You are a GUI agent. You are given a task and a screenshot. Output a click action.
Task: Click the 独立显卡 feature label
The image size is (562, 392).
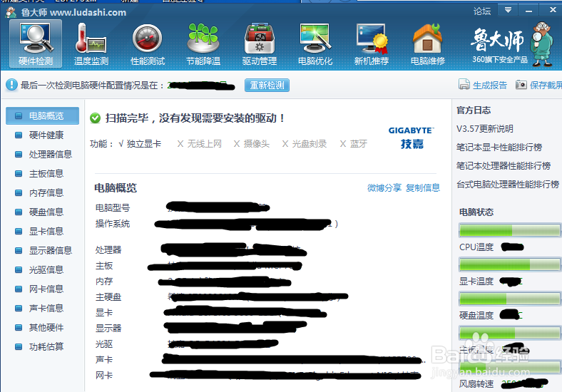click(144, 144)
